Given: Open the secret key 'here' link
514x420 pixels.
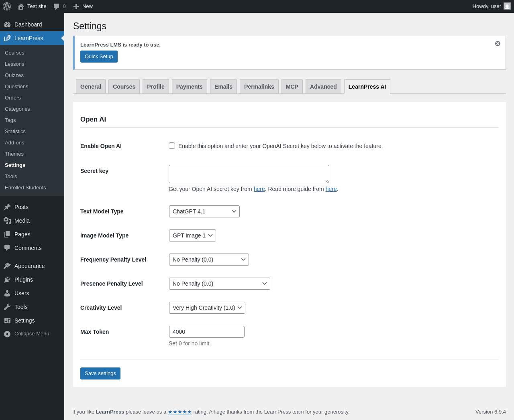Looking at the screenshot, I should click(259, 189).
